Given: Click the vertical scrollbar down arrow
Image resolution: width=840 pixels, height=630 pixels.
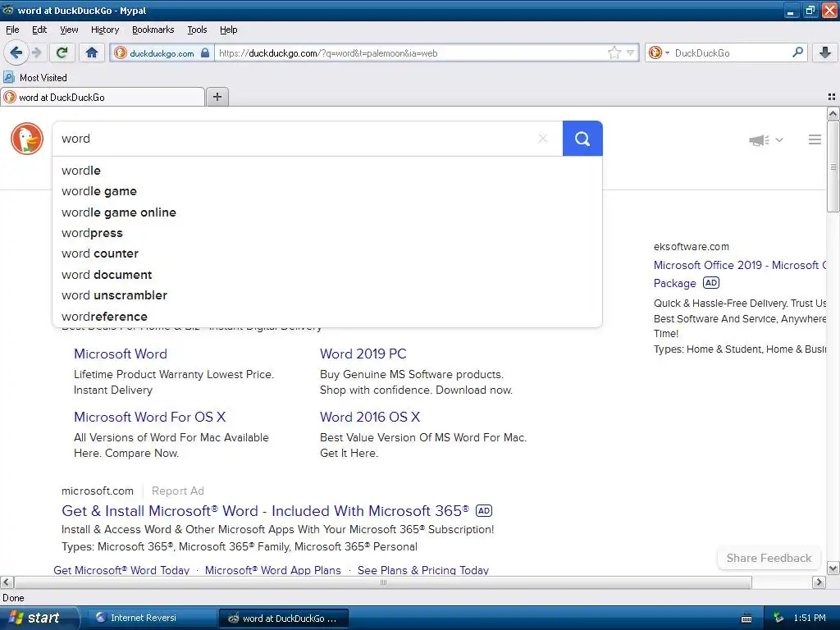Looking at the screenshot, I should 833,568.
